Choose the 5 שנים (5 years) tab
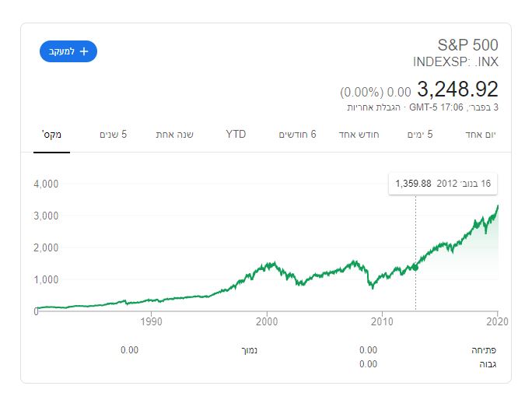This screenshot has height=400, width=532. pos(114,135)
